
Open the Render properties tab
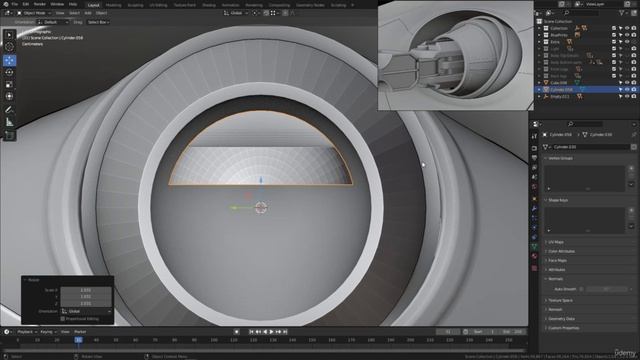534,148
